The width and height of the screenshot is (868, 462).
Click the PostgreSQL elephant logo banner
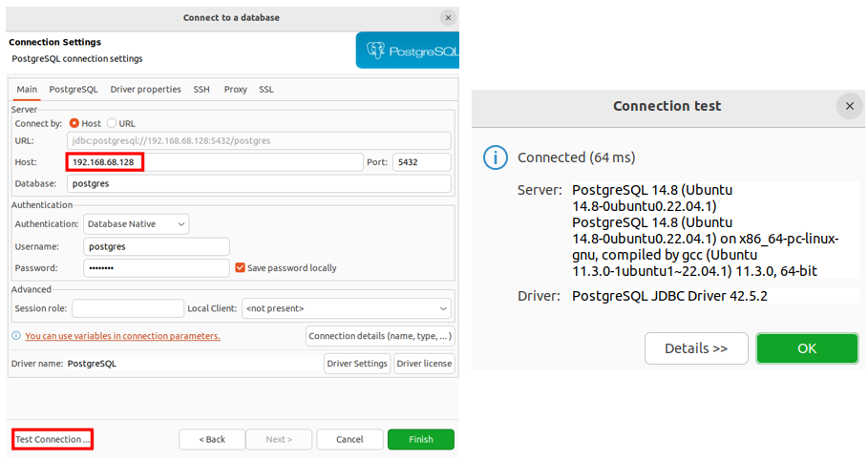pyautogui.click(x=408, y=51)
